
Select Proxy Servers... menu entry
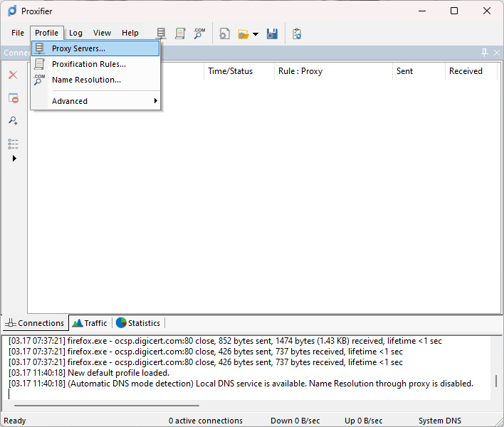(95, 48)
